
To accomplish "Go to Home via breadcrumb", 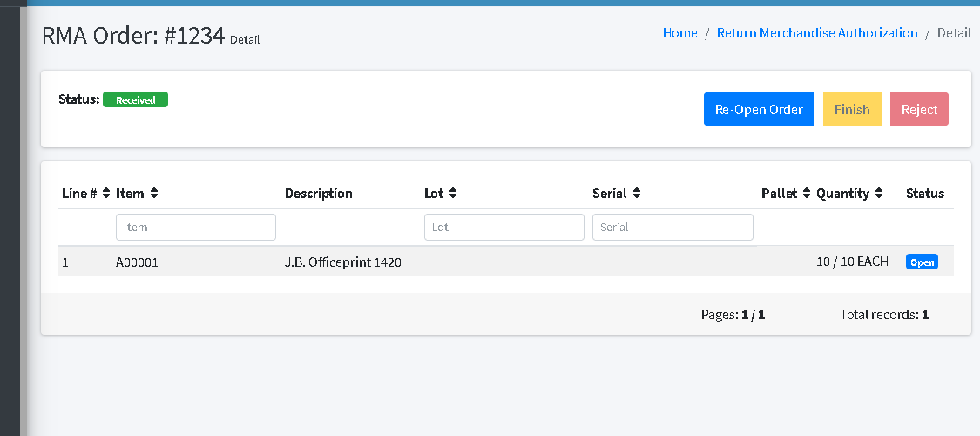I will (x=679, y=33).
